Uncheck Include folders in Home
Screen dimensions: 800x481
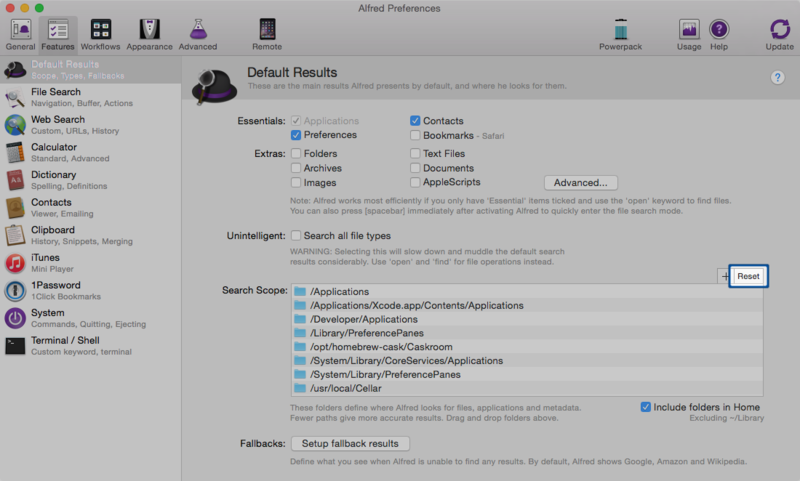coord(645,407)
